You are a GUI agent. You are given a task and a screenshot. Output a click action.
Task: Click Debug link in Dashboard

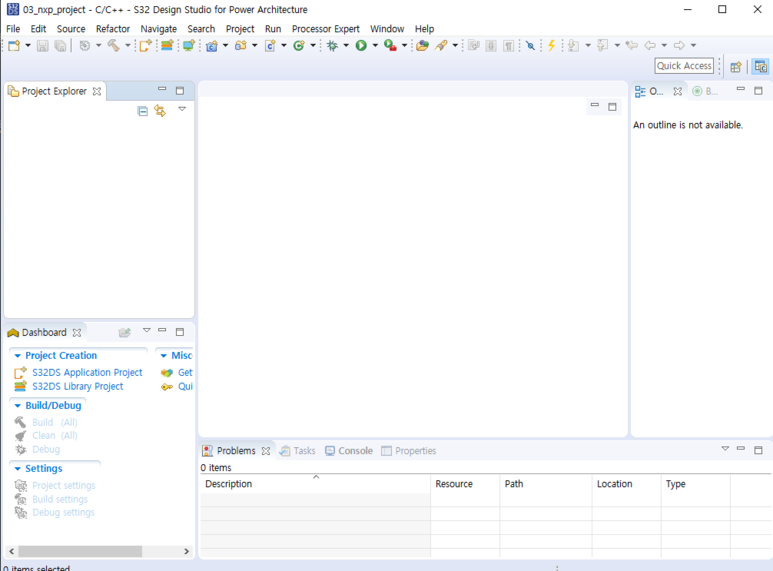pos(46,450)
